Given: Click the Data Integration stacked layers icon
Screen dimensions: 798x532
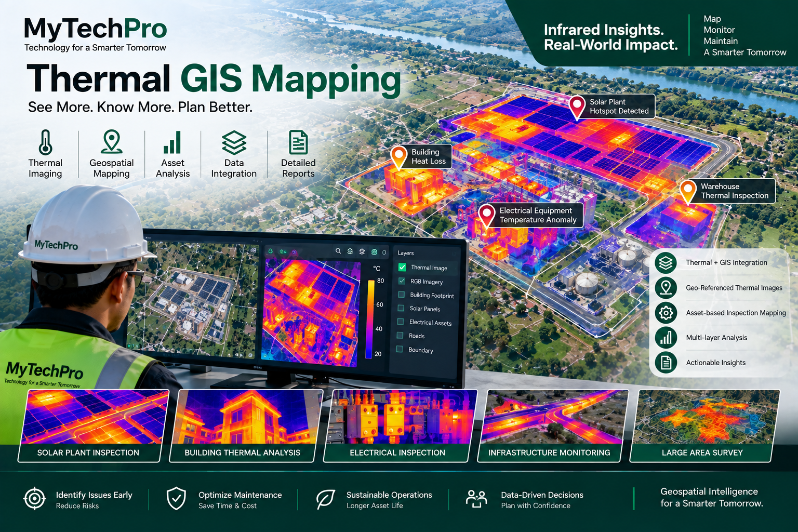Looking at the screenshot, I should (234, 142).
